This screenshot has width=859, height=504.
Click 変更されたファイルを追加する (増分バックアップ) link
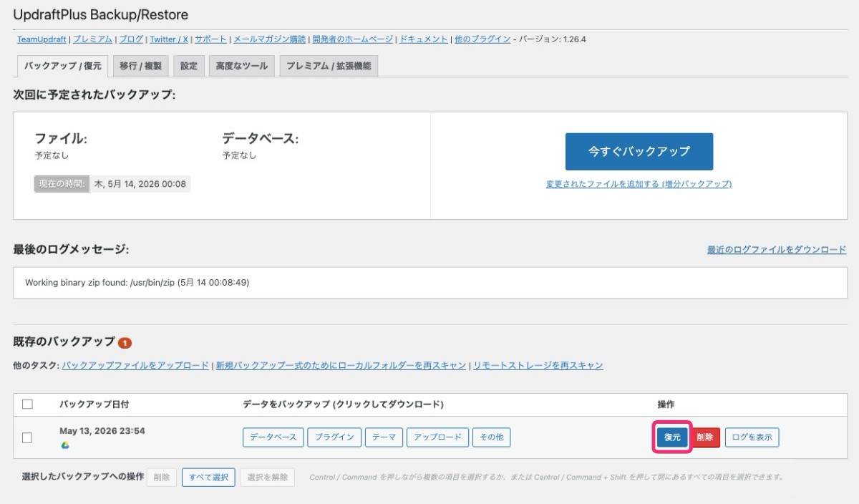click(x=639, y=184)
